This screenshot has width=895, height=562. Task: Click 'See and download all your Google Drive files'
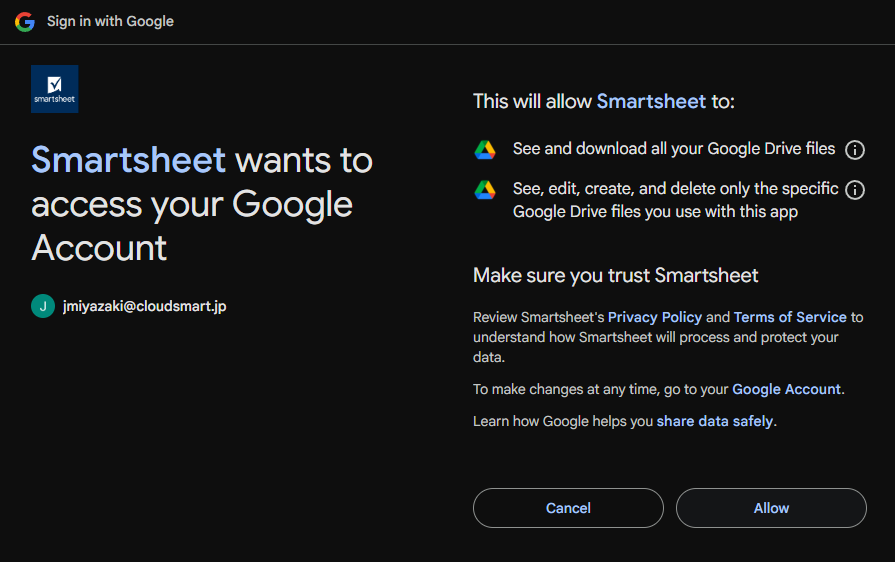[674, 149]
